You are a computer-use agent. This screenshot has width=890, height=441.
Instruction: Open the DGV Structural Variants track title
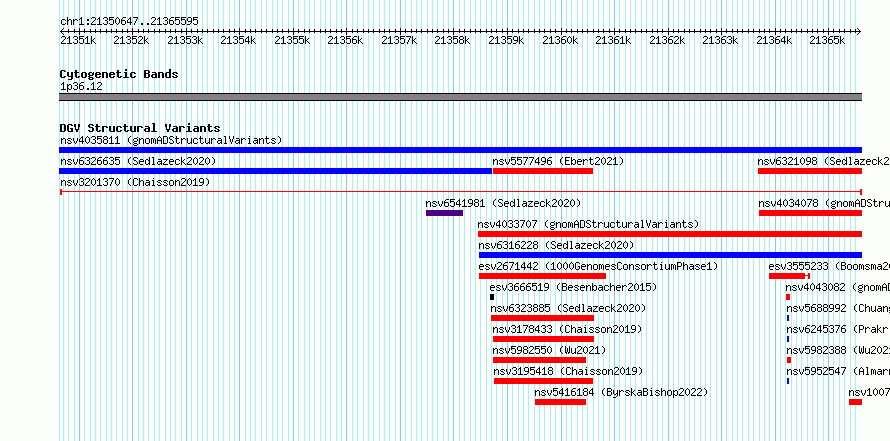(140, 128)
